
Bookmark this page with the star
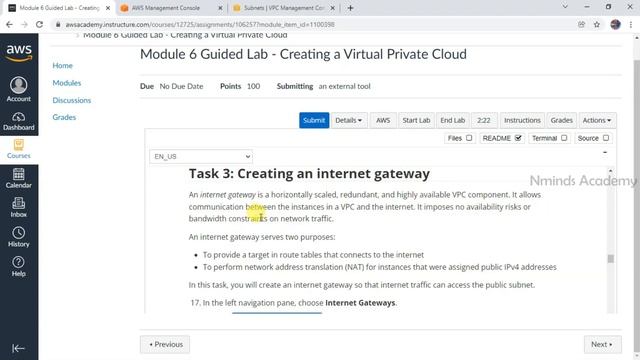point(597,24)
